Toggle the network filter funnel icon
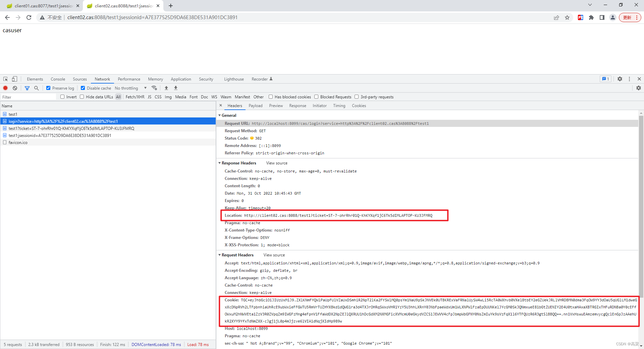The image size is (644, 349). pyautogui.click(x=27, y=88)
